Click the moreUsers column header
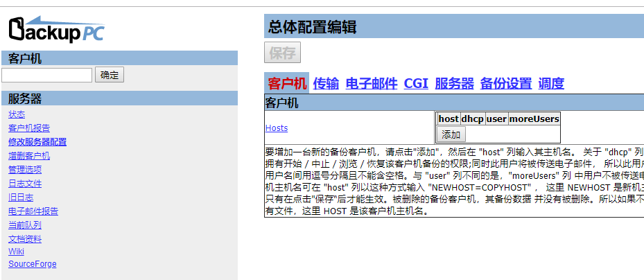This screenshot has width=644, height=280. click(x=534, y=119)
